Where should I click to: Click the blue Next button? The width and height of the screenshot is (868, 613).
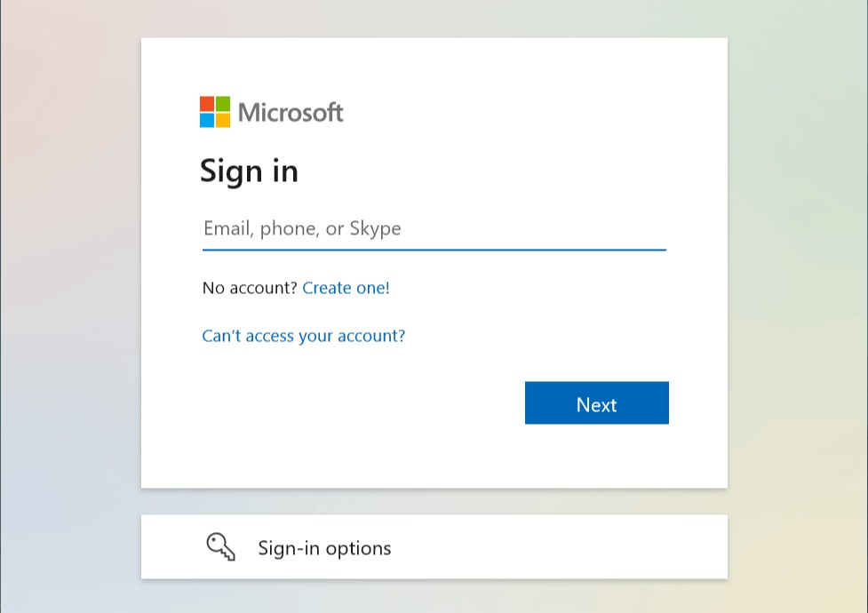[597, 402]
